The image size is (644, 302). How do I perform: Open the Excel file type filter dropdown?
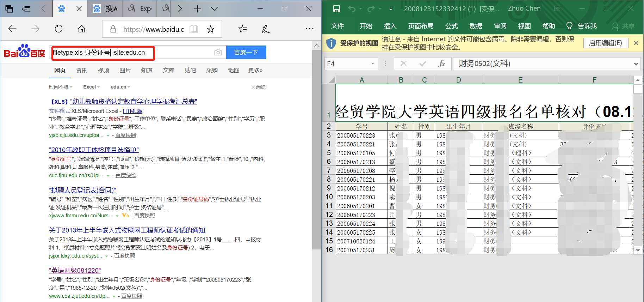tap(92, 87)
